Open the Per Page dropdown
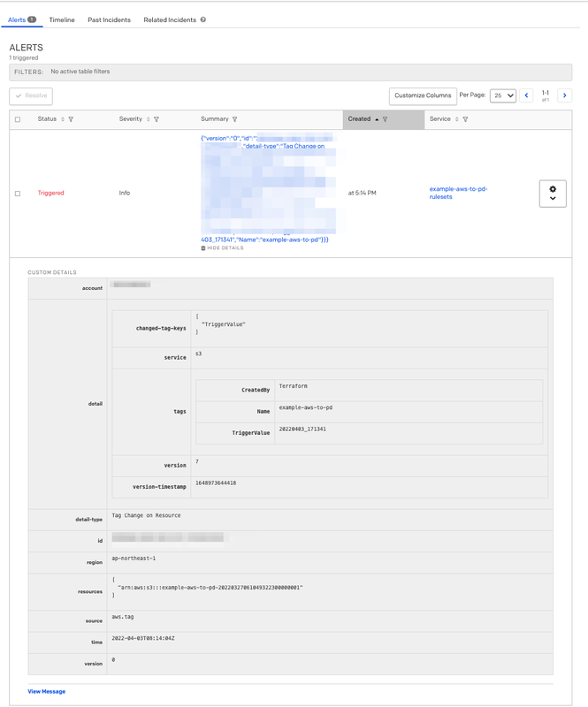The width and height of the screenshot is (588, 707). (503, 95)
